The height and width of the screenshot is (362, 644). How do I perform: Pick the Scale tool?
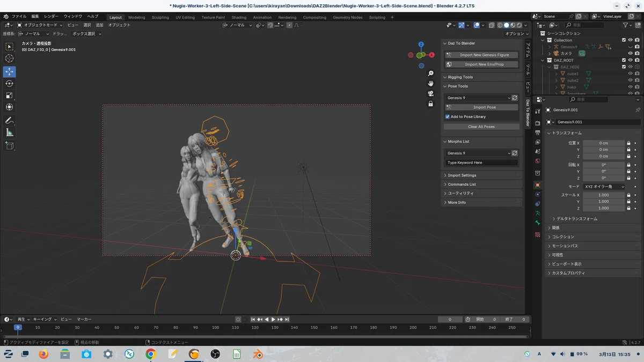9,95
